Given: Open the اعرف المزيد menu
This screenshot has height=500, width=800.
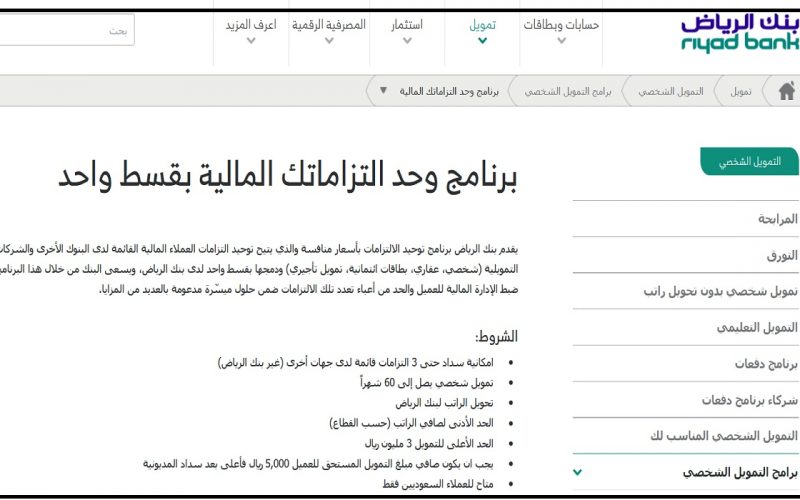Looking at the screenshot, I should coord(251,25).
